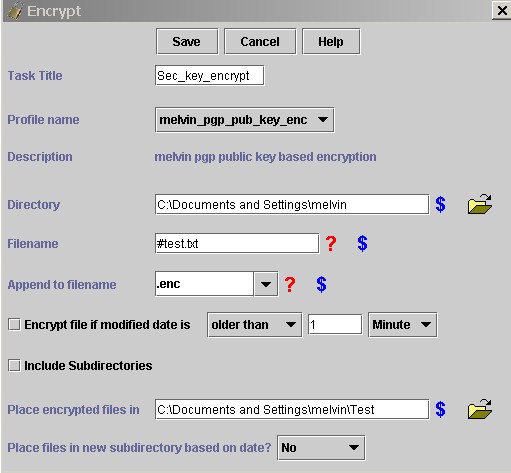
Task: Open folder browser for Directory field
Action: click(x=480, y=204)
